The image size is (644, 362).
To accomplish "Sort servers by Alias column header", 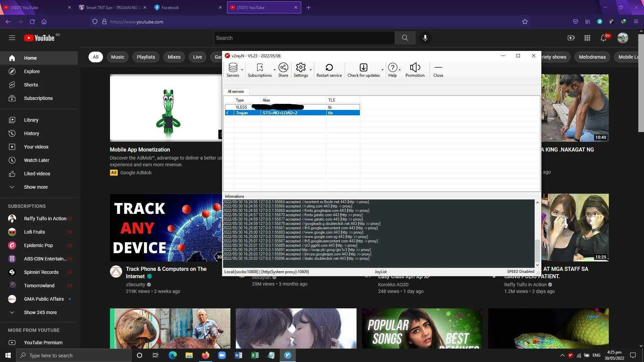I will [293, 100].
